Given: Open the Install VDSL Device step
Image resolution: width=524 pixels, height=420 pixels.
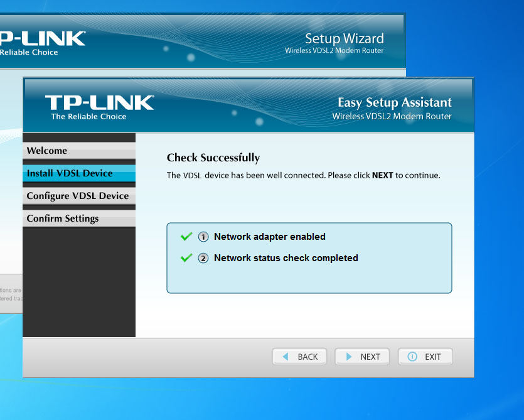Looking at the screenshot, I should pos(79,173).
